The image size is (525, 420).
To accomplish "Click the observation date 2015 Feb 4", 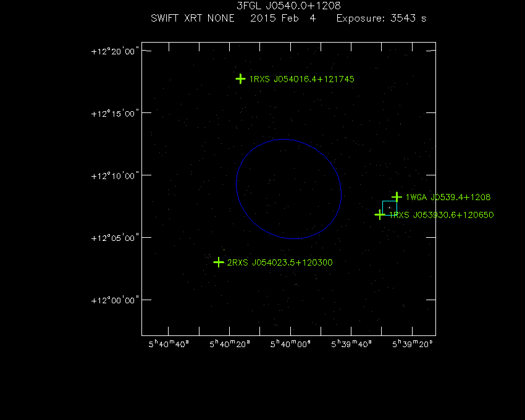I will point(283,18).
